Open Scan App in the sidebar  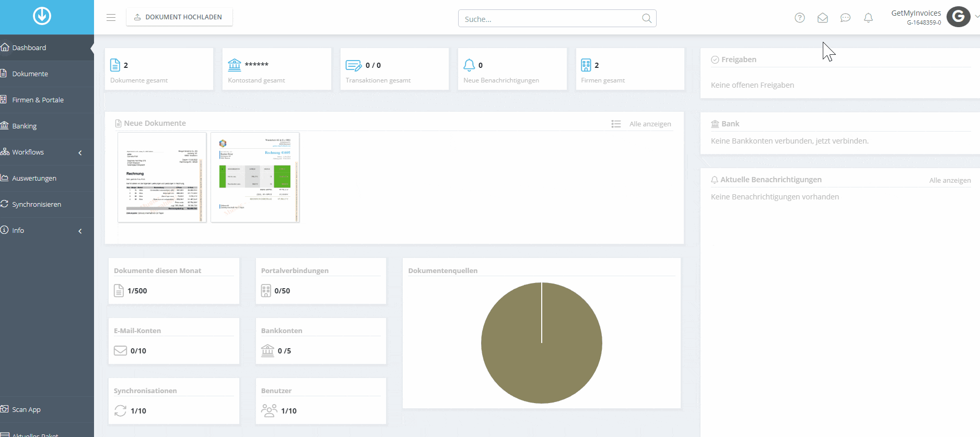(x=47, y=409)
